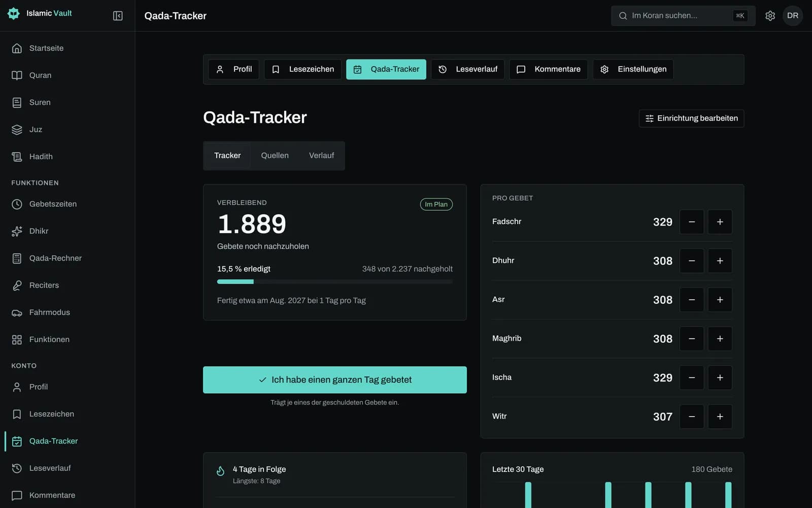Open Leseverlauf in the sidebar
The width and height of the screenshot is (812, 508).
coord(67,468)
